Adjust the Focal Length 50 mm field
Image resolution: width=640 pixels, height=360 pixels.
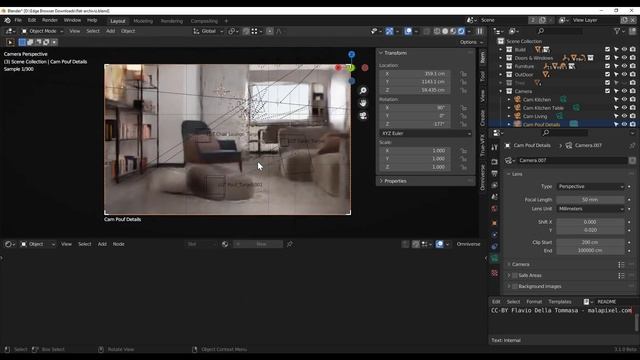click(x=591, y=200)
